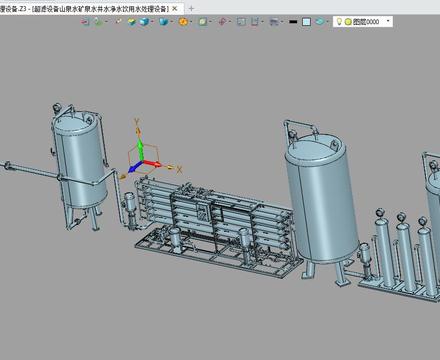This screenshot has width=440, height=360.
Task: Click the green square display icon
Action: tap(203, 22)
